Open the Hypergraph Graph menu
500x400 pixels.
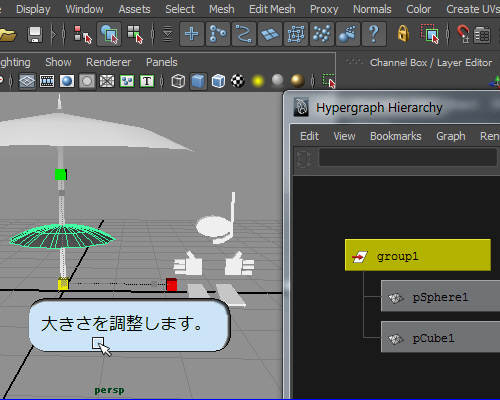tap(451, 136)
